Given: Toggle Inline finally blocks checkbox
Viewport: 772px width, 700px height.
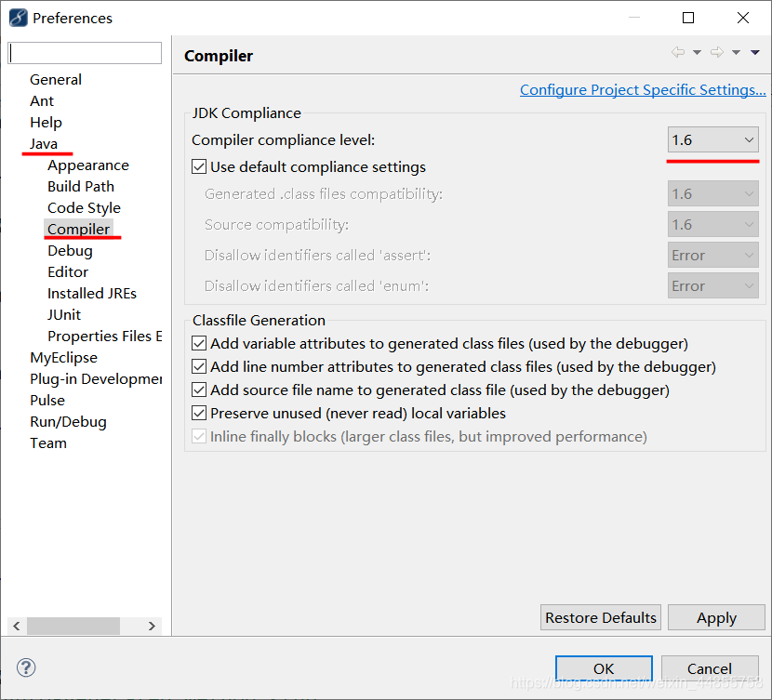Looking at the screenshot, I should 199,436.
